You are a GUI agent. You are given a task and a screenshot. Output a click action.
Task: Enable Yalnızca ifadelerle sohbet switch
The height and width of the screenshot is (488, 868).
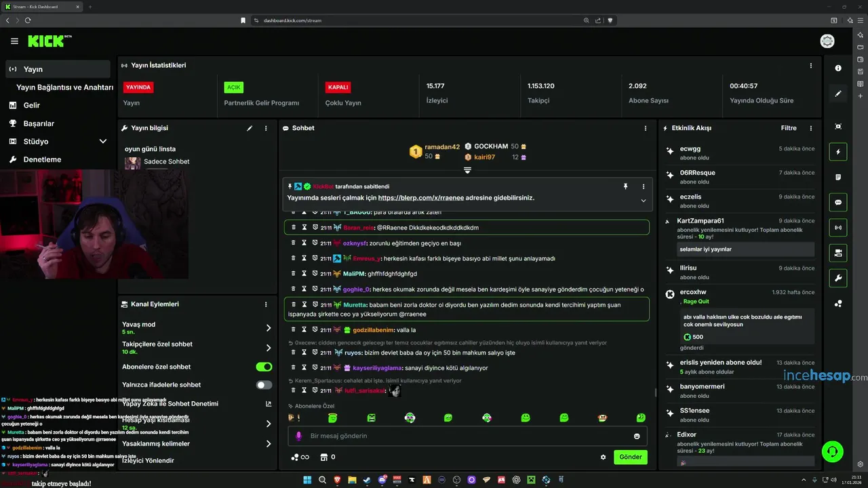[264, 385]
